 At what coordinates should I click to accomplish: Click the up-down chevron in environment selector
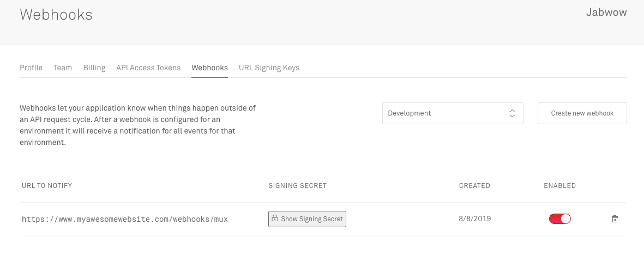tap(512, 113)
